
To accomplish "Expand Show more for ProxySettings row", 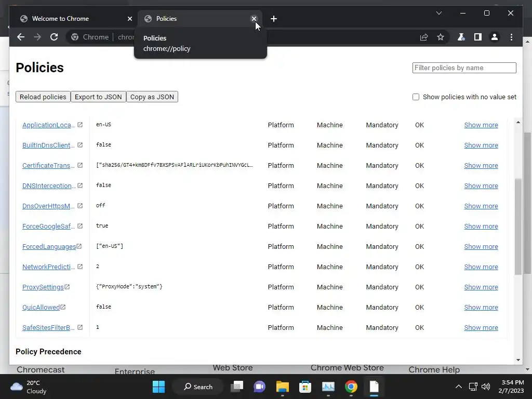I will click(x=481, y=287).
